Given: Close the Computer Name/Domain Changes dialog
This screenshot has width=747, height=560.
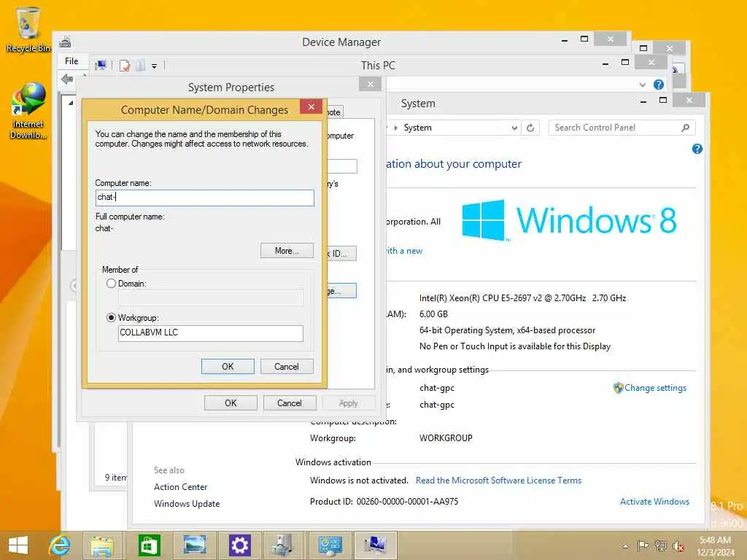Looking at the screenshot, I should click(x=311, y=106).
